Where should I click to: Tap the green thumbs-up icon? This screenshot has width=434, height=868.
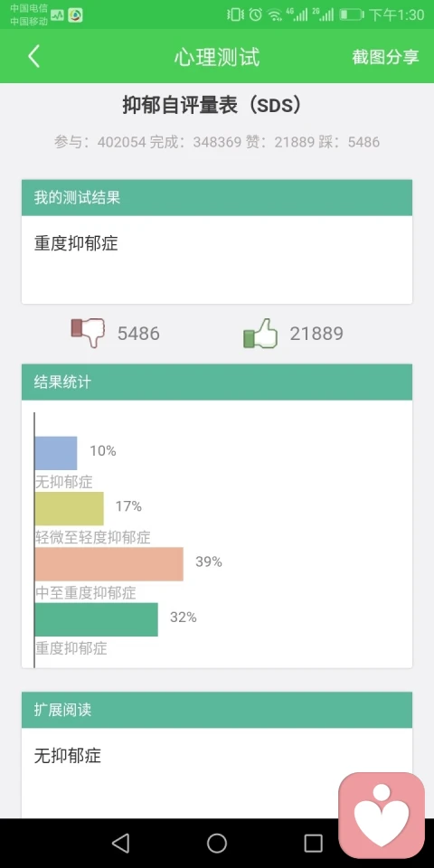tap(260, 334)
